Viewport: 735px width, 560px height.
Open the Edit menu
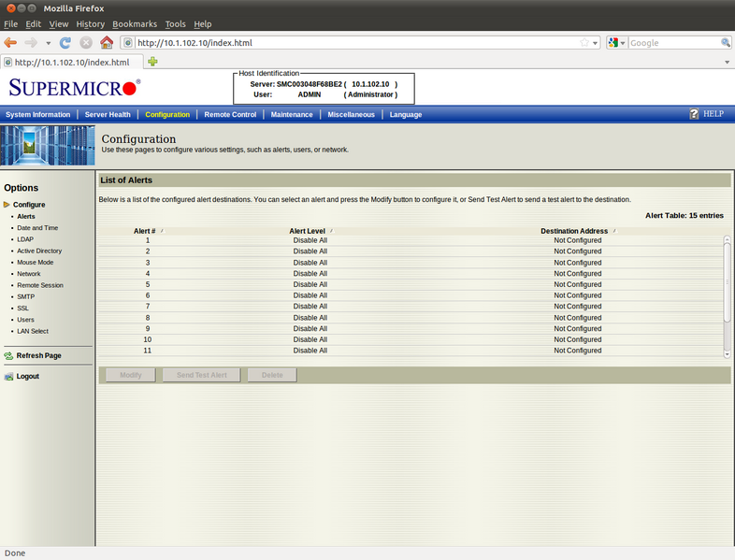click(x=34, y=24)
